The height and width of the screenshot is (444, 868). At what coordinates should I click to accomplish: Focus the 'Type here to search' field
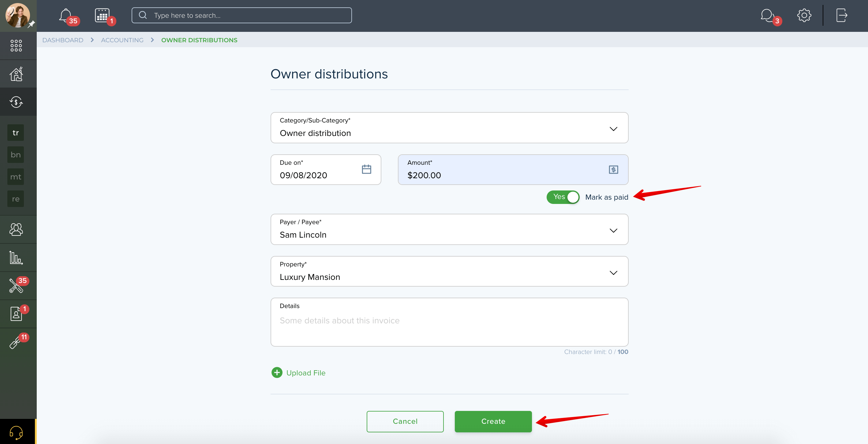coord(241,16)
